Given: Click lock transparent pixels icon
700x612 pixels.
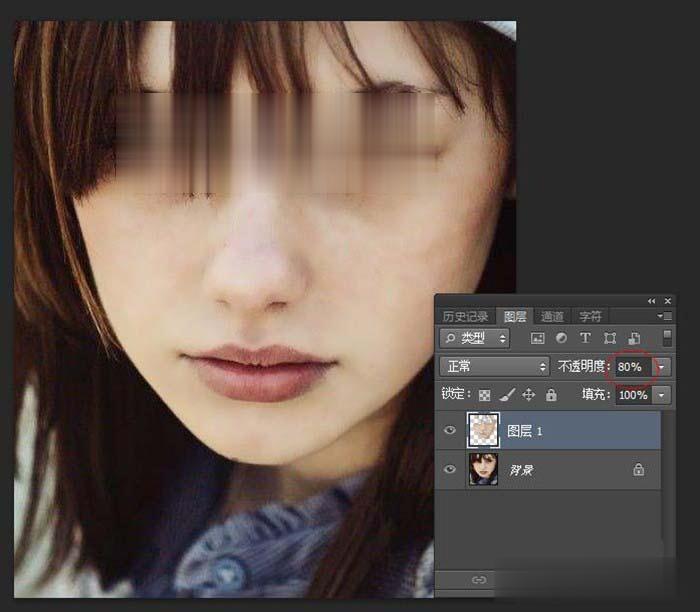Looking at the screenshot, I should click(485, 395).
